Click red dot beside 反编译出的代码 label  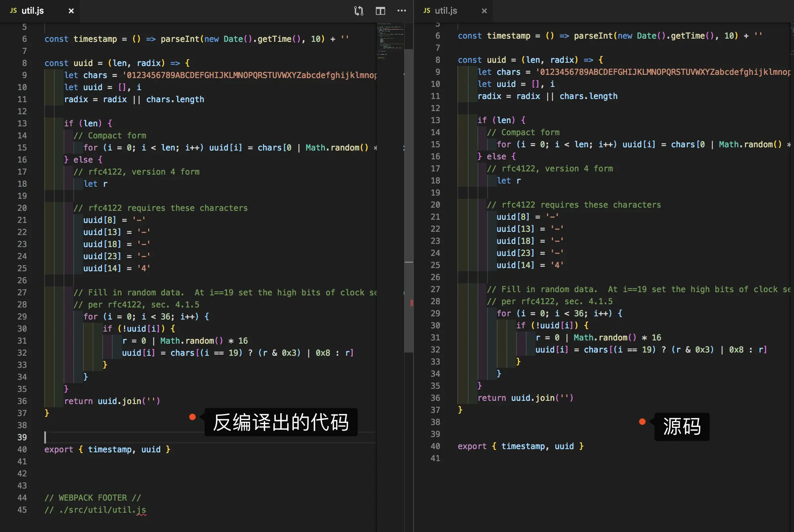[192, 417]
